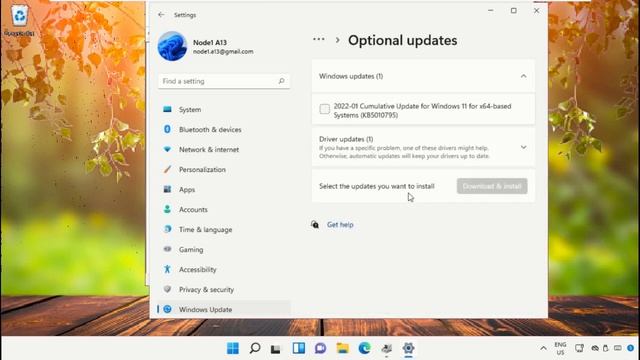The image size is (640, 360).
Task: Select Windows Update in the sidebar
Action: click(x=224, y=309)
